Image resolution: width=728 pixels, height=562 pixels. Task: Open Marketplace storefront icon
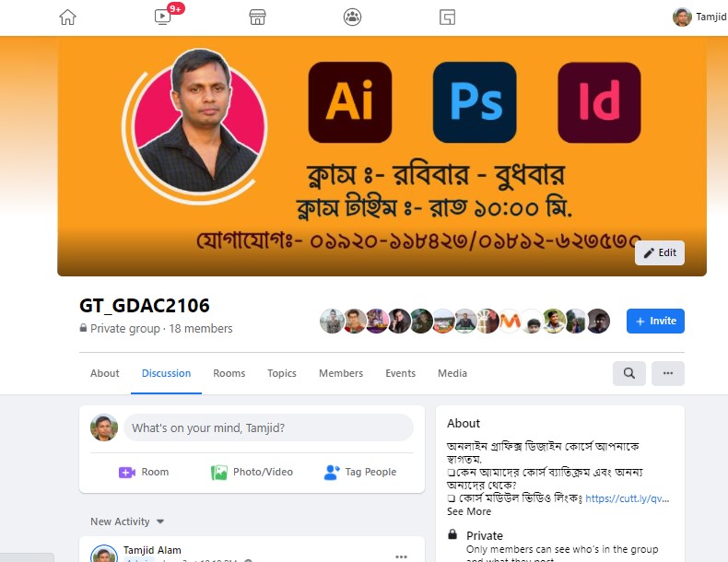(257, 18)
